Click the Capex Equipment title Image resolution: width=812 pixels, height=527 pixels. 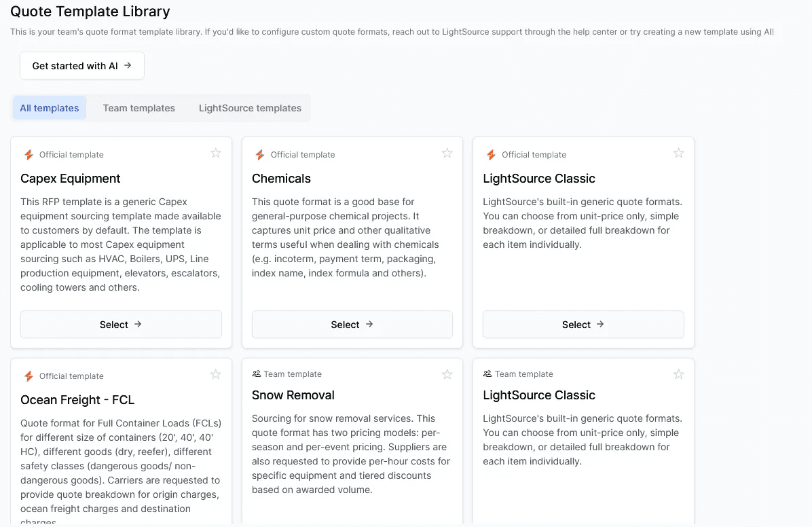71,178
